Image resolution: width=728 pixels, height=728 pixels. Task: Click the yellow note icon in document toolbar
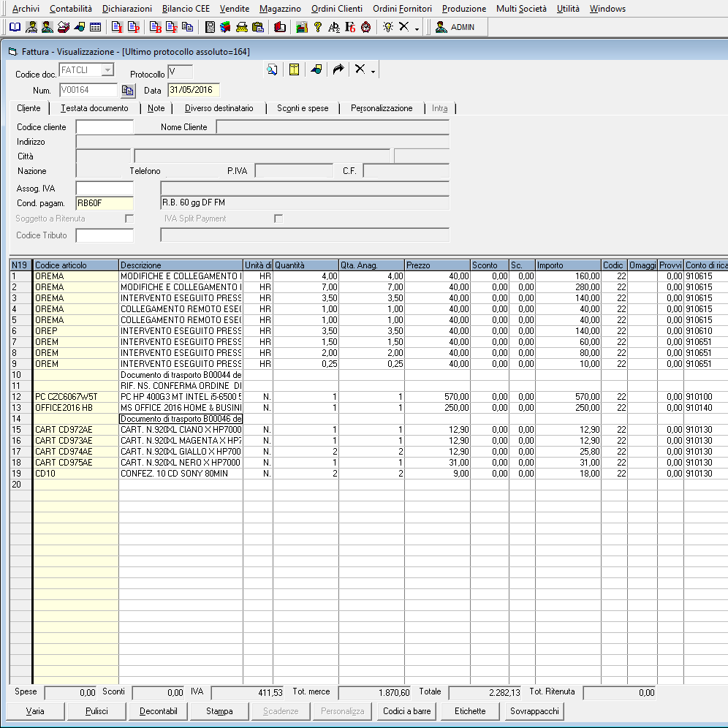point(294,69)
